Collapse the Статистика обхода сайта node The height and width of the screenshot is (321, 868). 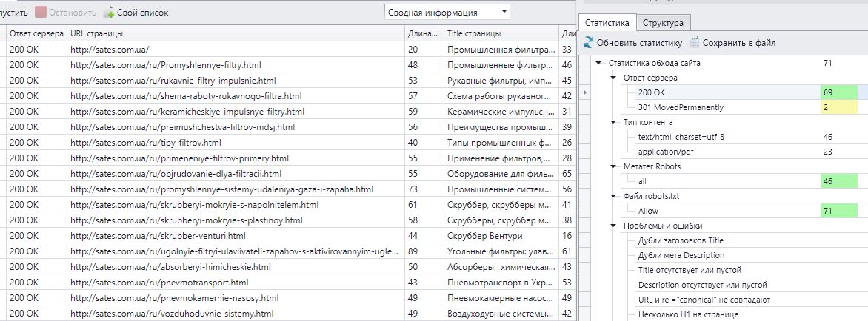click(598, 63)
